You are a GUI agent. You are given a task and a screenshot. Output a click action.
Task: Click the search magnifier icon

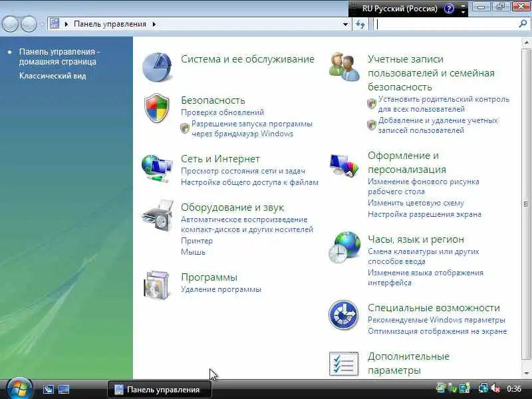523,23
